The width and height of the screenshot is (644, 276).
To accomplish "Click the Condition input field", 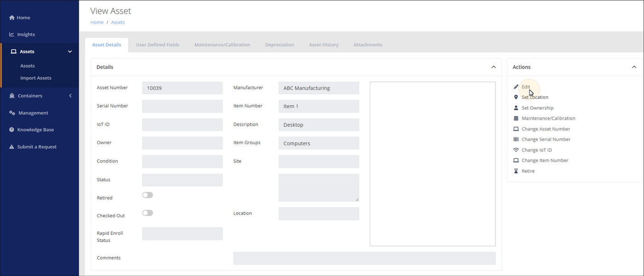I will point(182,162).
